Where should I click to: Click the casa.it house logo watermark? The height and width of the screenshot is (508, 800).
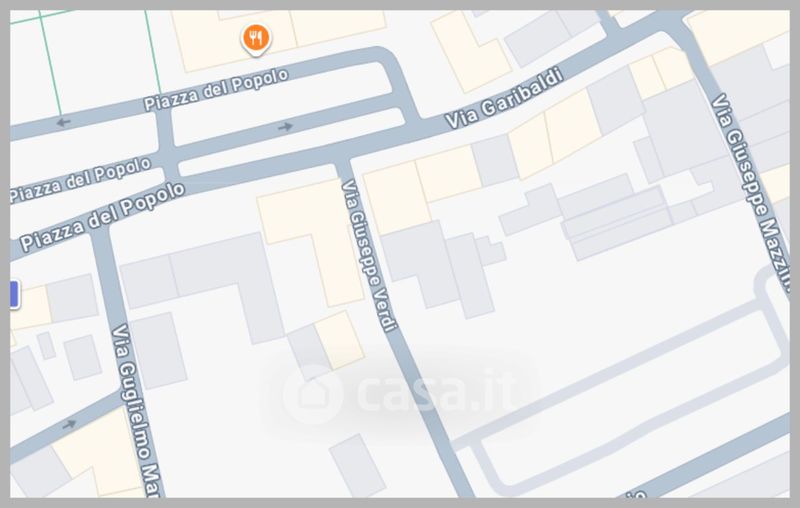point(312,393)
